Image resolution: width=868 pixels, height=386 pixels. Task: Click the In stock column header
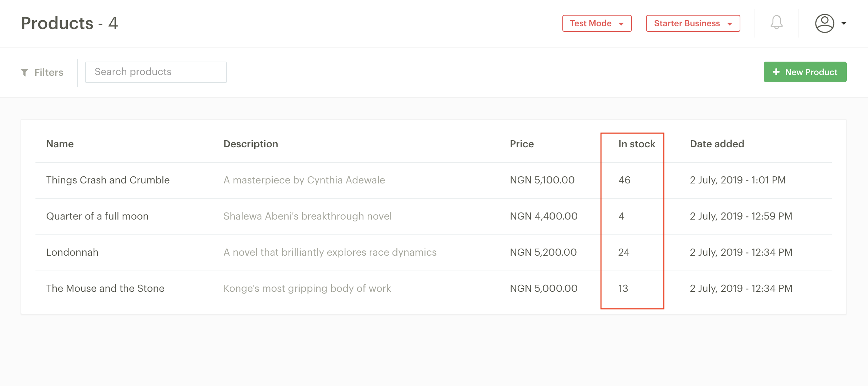tap(636, 144)
